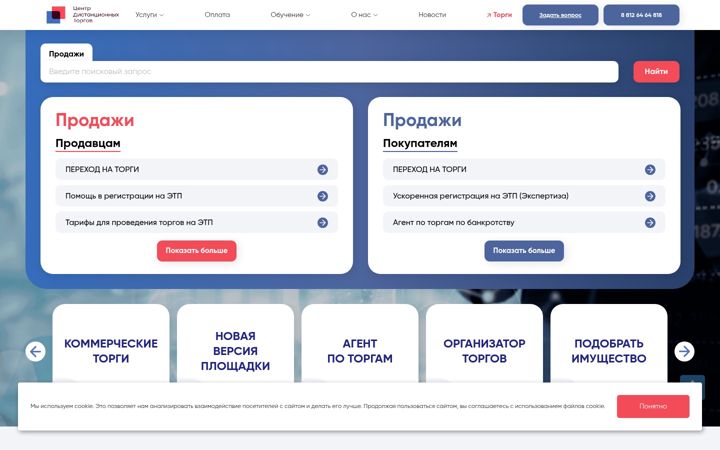This screenshot has height=450, width=720.
Task: Advance carousel with right arrow
Action: point(684,352)
